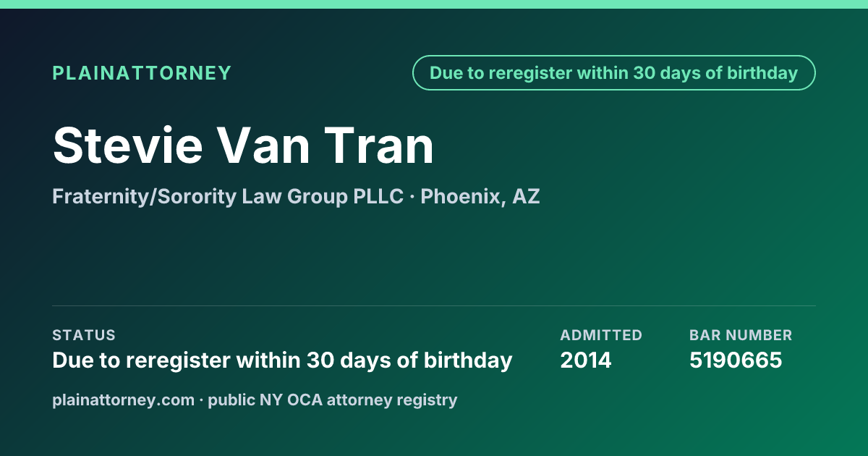Select the admitted year 2014
This screenshot has width=868, height=456.
click(586, 360)
